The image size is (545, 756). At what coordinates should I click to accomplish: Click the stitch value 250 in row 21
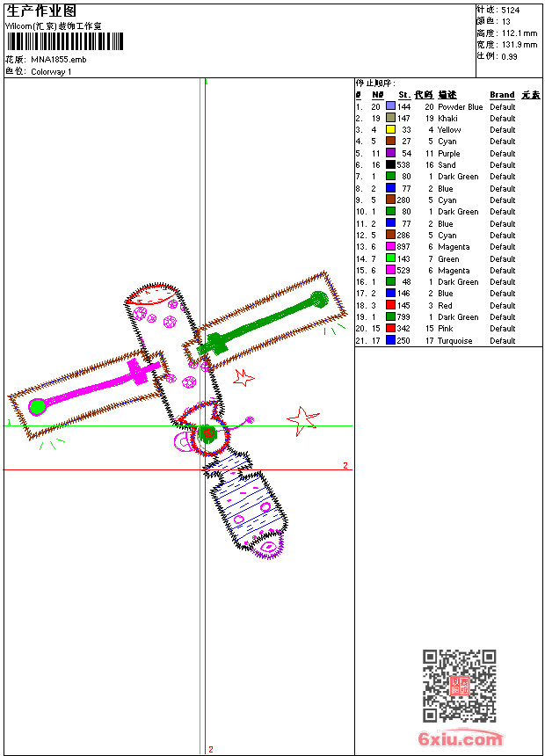[403, 340]
